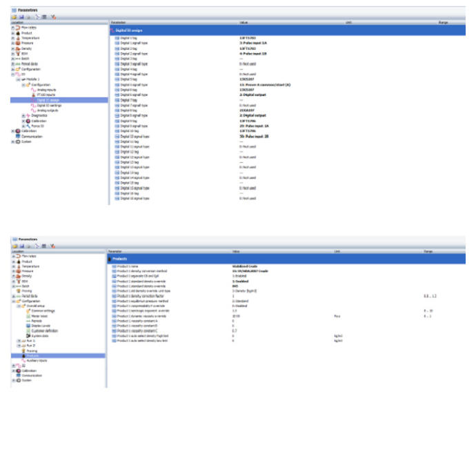476x461 pixels.
Task: Expand Calibration node in Products window tree
Action: (13, 371)
